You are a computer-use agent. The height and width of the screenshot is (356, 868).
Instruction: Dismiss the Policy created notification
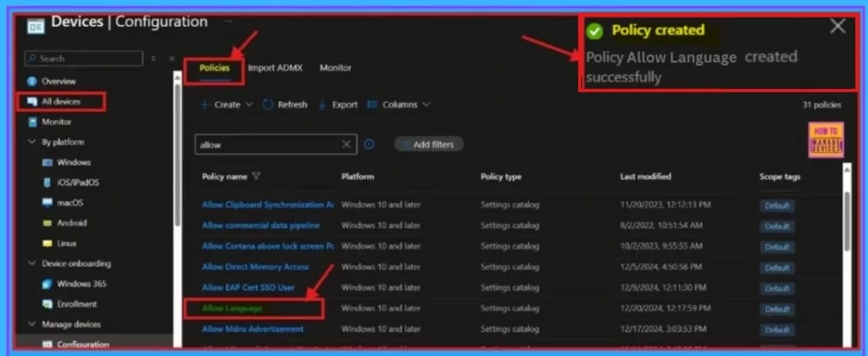[x=837, y=26]
